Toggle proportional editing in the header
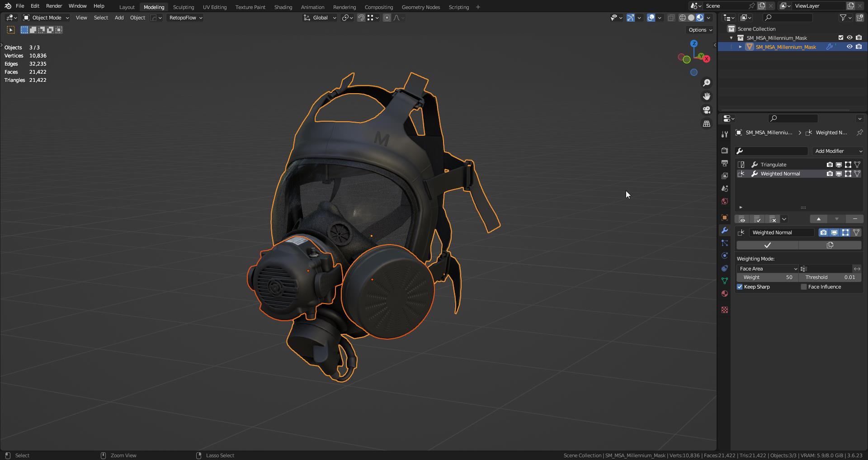Screen dimensions: 868x460 387,18
